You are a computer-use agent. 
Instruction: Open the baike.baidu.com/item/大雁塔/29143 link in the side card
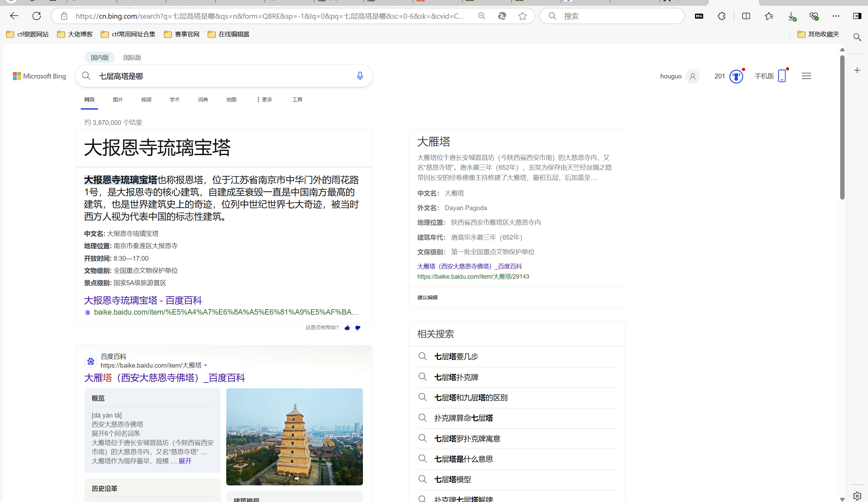[473, 277]
